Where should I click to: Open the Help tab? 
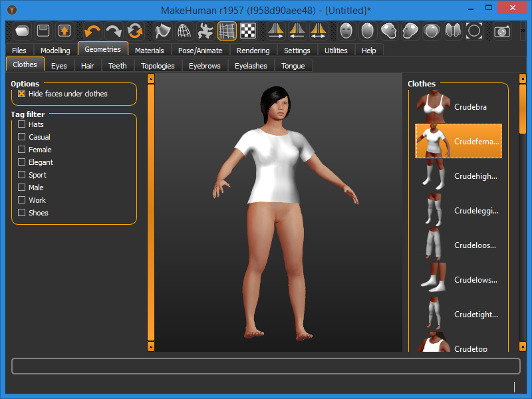369,51
